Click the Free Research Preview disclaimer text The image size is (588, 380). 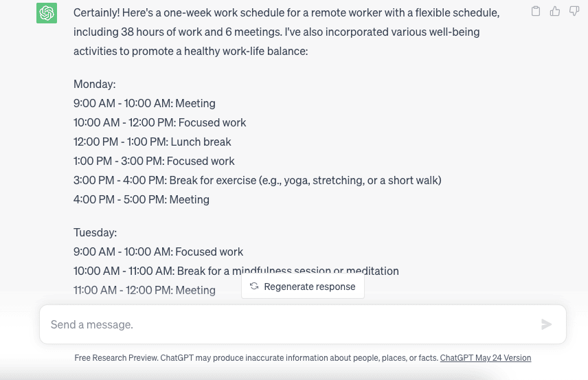[x=256, y=358]
